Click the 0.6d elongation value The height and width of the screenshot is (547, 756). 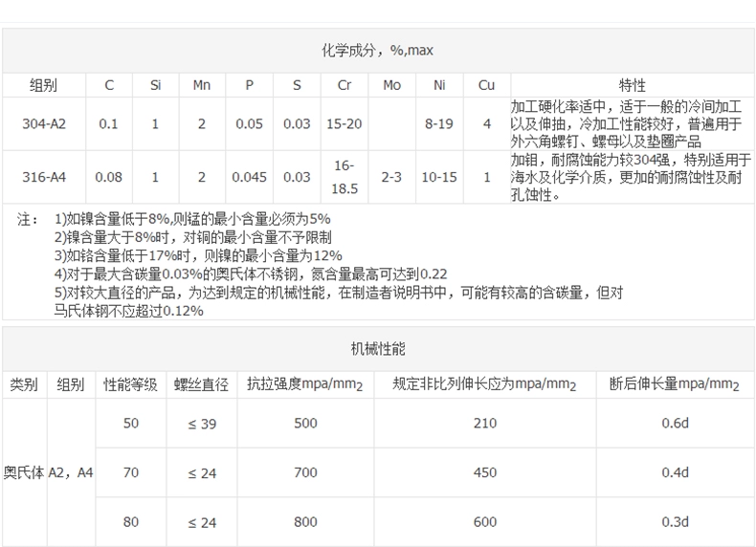coord(675,423)
